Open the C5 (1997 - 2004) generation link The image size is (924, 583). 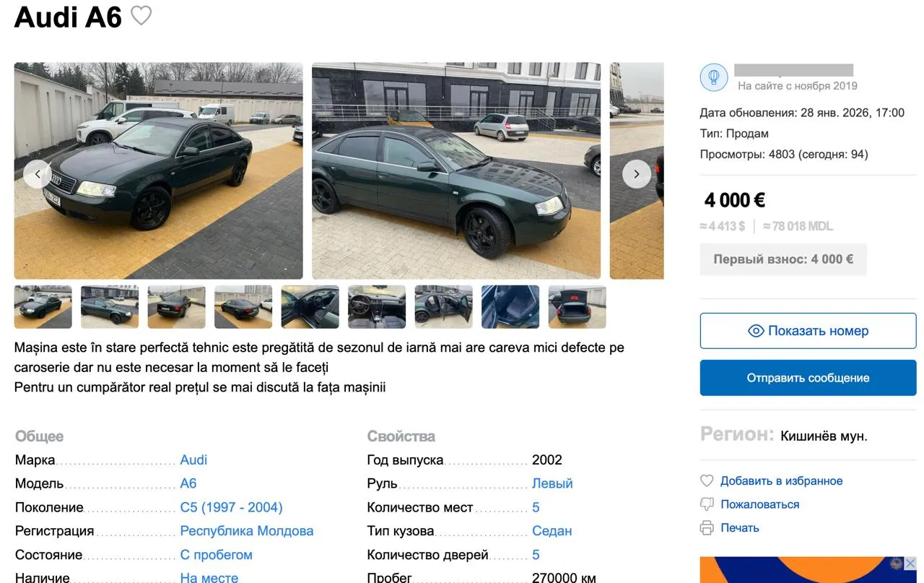point(231,507)
